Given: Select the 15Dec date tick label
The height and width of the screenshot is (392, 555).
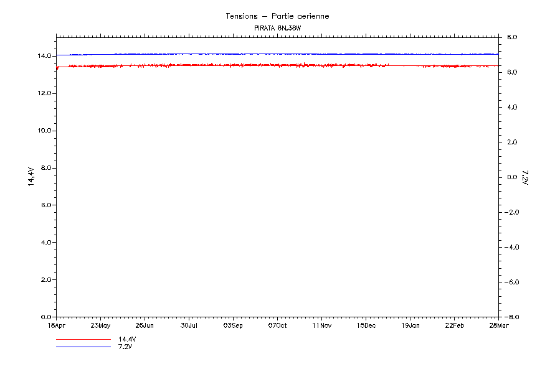Looking at the screenshot, I should point(366,325).
